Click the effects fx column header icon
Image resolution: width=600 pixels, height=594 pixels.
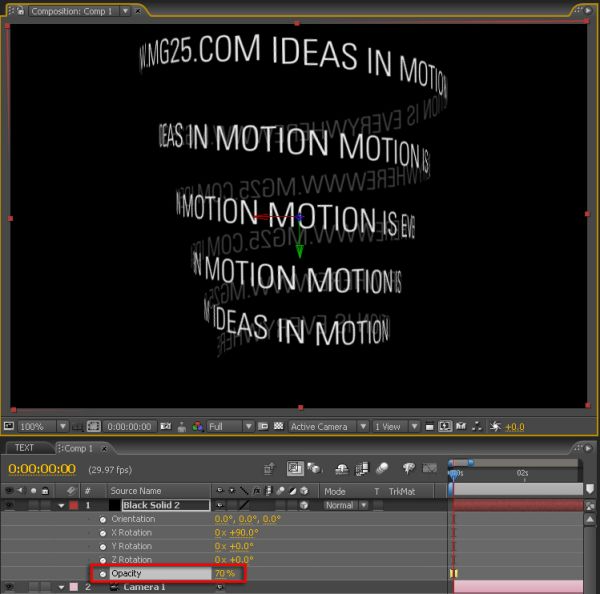(x=256, y=491)
